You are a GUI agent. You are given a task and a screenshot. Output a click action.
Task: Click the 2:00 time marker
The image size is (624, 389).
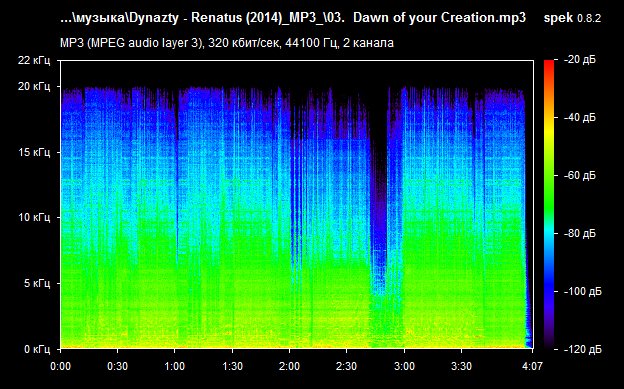(x=289, y=366)
